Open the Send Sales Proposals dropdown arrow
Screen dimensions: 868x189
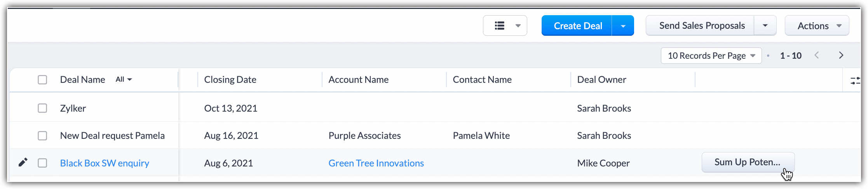(765, 26)
